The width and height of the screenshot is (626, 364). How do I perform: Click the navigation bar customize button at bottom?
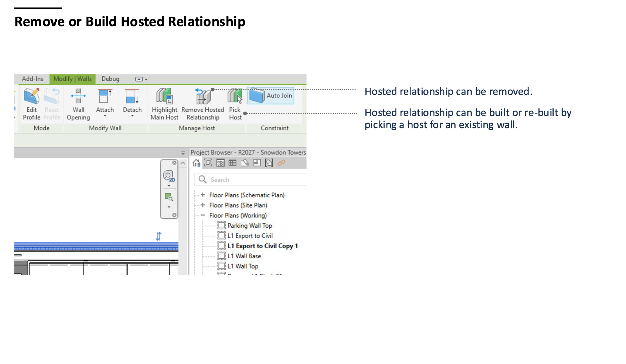point(174,215)
